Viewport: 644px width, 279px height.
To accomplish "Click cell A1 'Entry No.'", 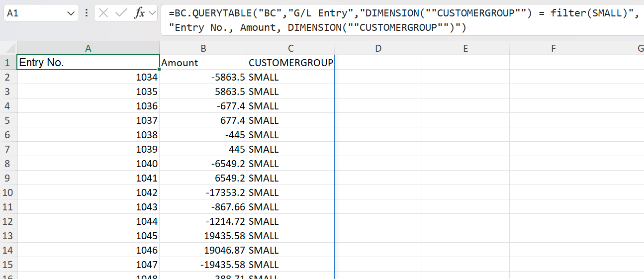I will [x=88, y=63].
